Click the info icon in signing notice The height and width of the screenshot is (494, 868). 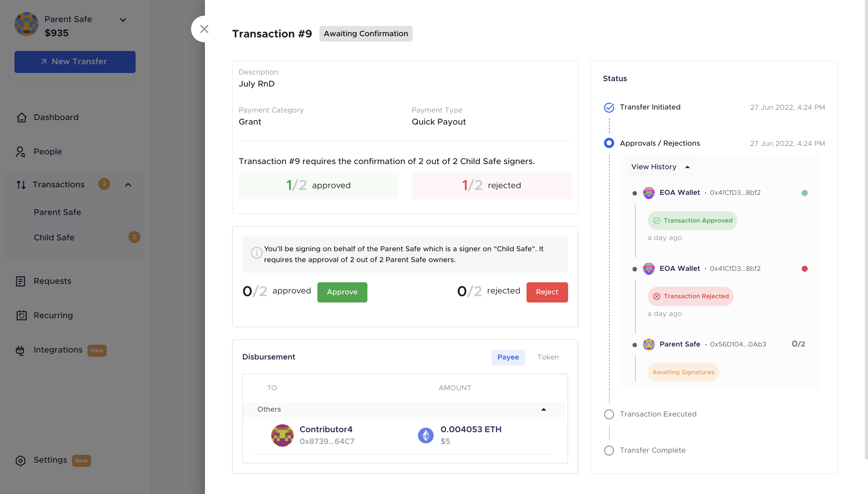coord(256,253)
